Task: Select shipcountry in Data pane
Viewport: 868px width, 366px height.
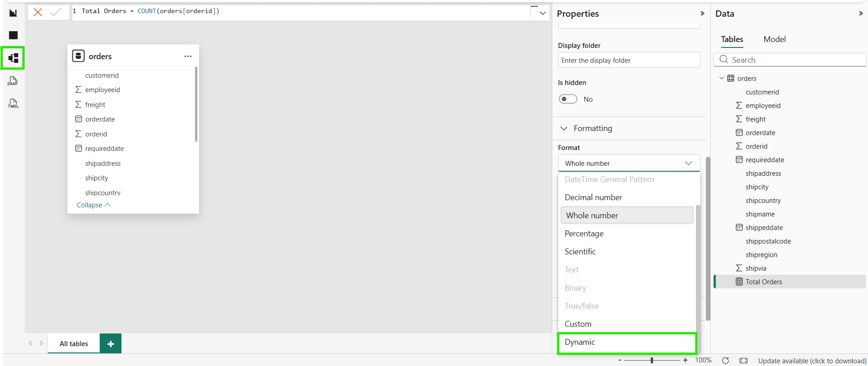Action: pyautogui.click(x=763, y=201)
